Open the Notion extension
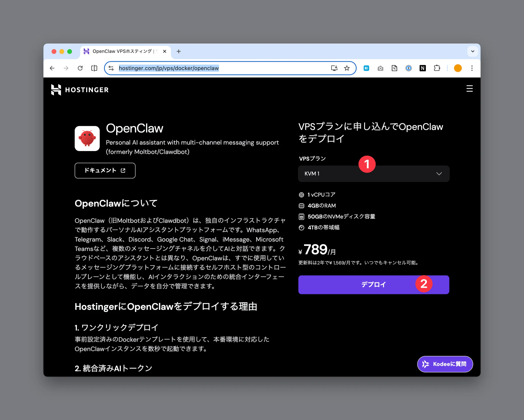The image size is (524, 420). pyautogui.click(x=423, y=68)
